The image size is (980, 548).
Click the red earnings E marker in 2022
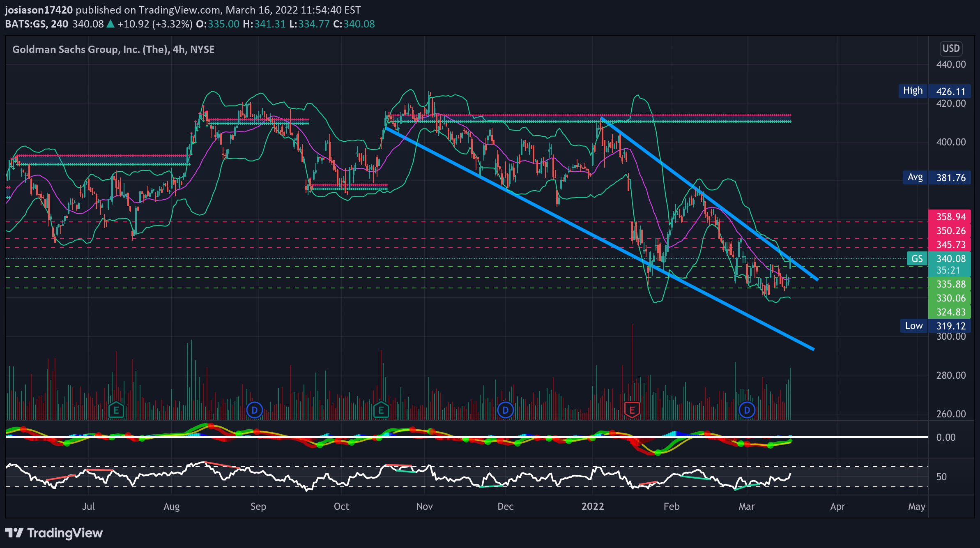point(632,410)
